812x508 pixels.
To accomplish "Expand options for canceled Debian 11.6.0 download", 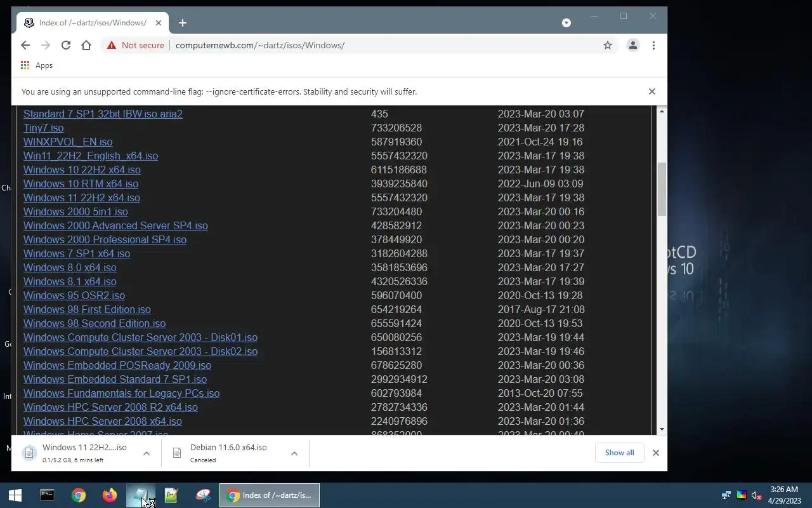I will point(294,453).
